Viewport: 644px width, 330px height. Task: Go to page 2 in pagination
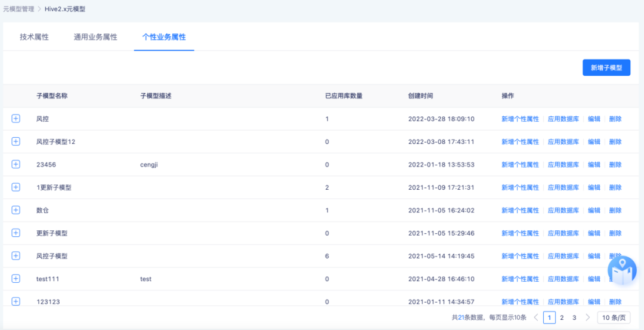[x=562, y=317]
